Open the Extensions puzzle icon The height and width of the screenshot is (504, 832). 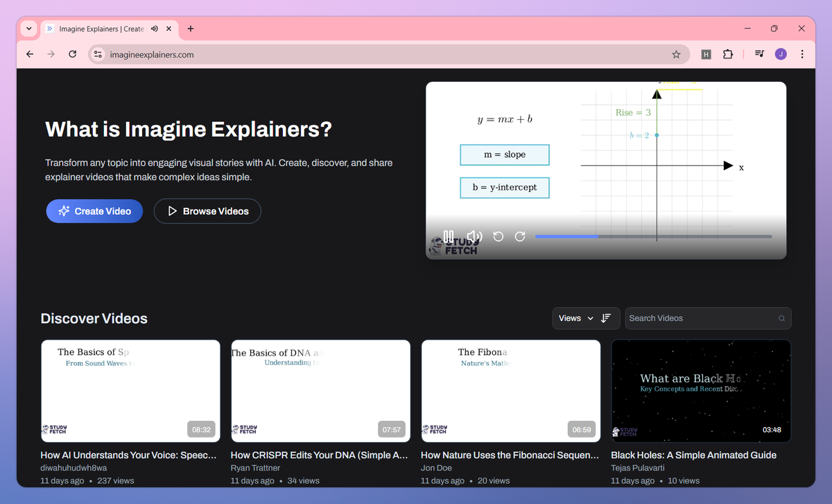(x=727, y=54)
